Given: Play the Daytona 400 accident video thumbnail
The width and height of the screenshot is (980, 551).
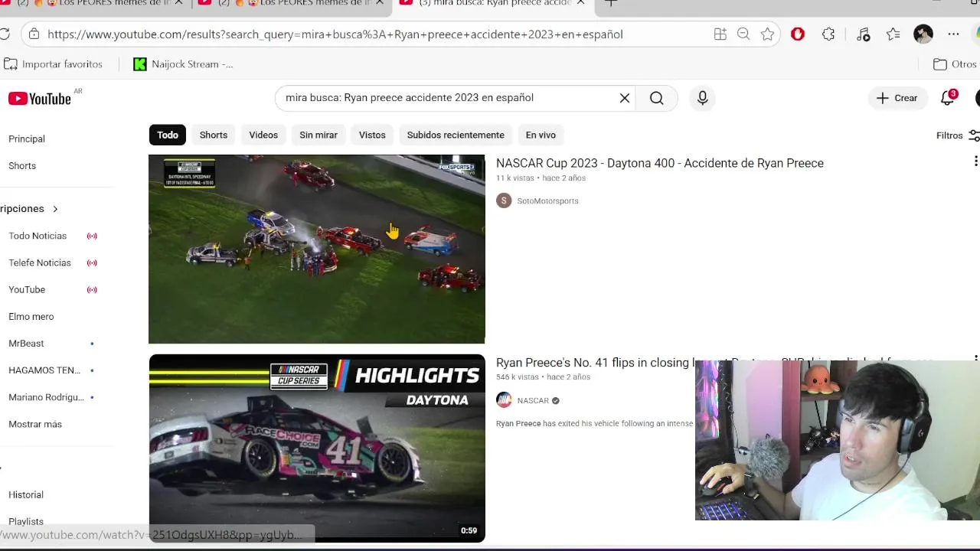Looking at the screenshot, I should pyautogui.click(x=317, y=249).
